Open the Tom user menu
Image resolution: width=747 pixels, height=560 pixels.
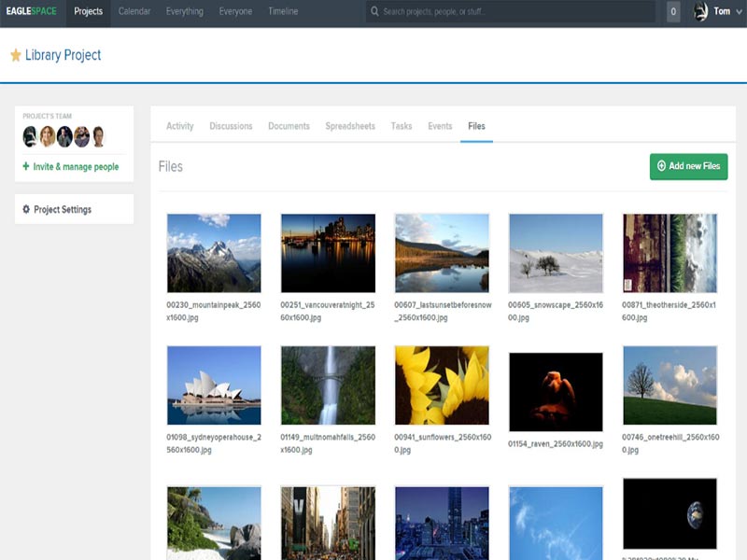tap(722, 12)
